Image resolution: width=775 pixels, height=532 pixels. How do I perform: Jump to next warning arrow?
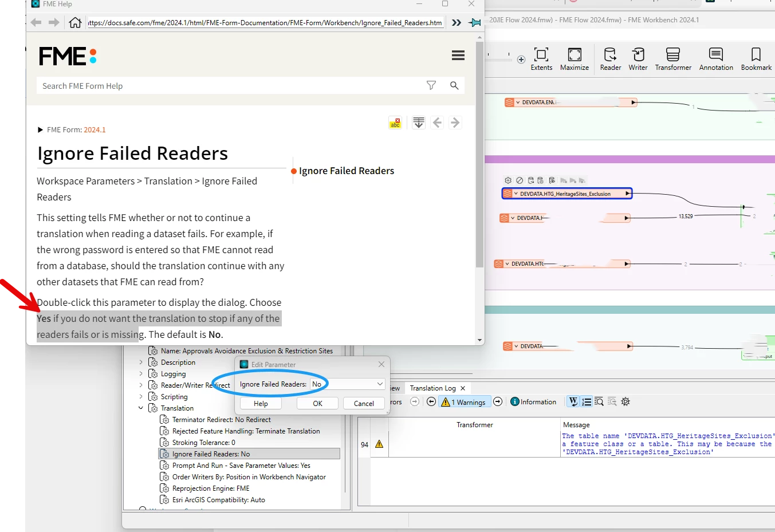click(498, 402)
